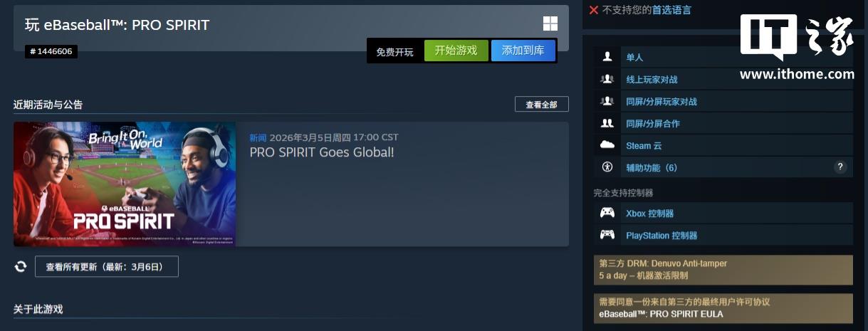Click the shared/split screen PvP icon
Screen dimensions: 868x331
[607, 101]
